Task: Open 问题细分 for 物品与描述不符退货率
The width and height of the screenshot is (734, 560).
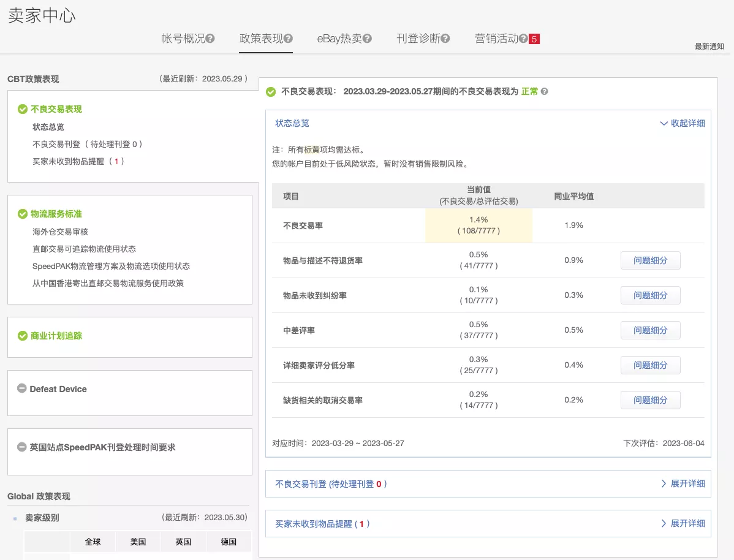Action: [650, 260]
